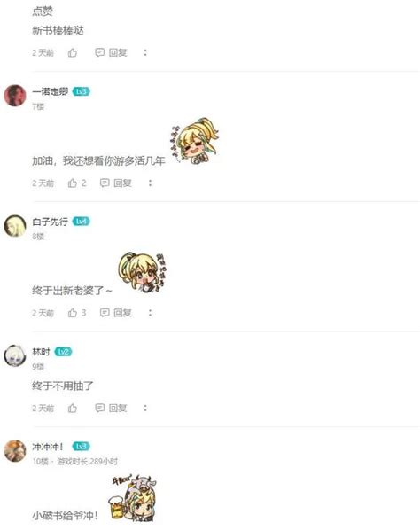The width and height of the screenshot is (420, 530).
Task: Open 林时 user avatar
Action: point(15,355)
